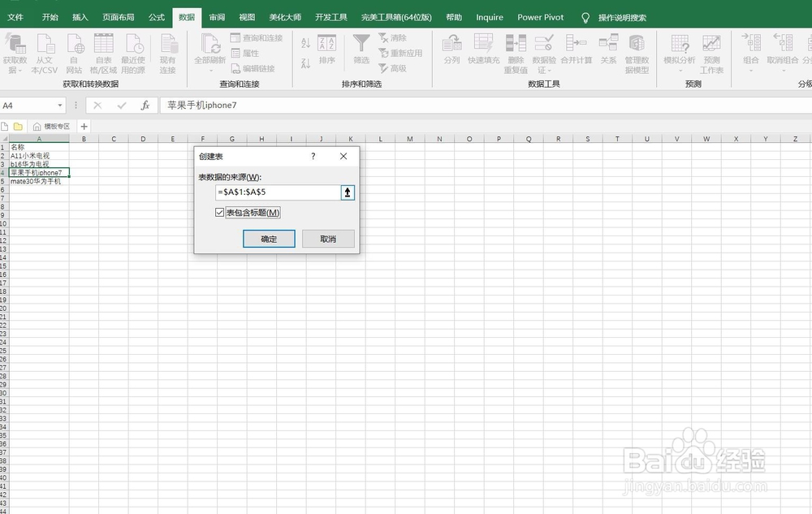Open the Inquire tab
The image size is (812, 514).
pos(490,17)
